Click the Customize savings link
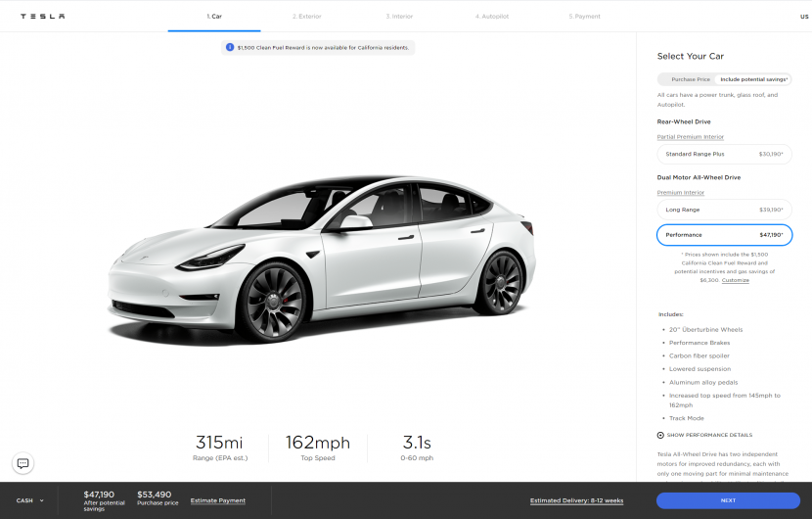 point(736,280)
